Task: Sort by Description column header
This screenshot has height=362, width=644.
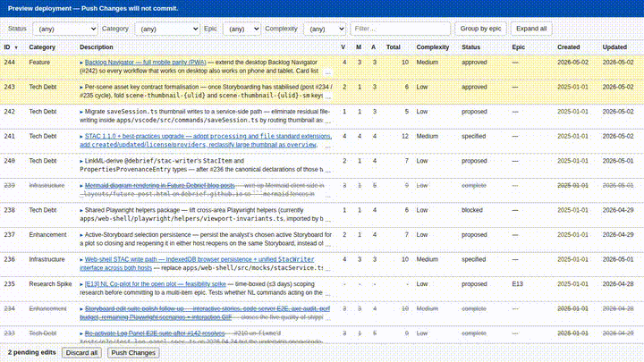Action: pos(97,47)
